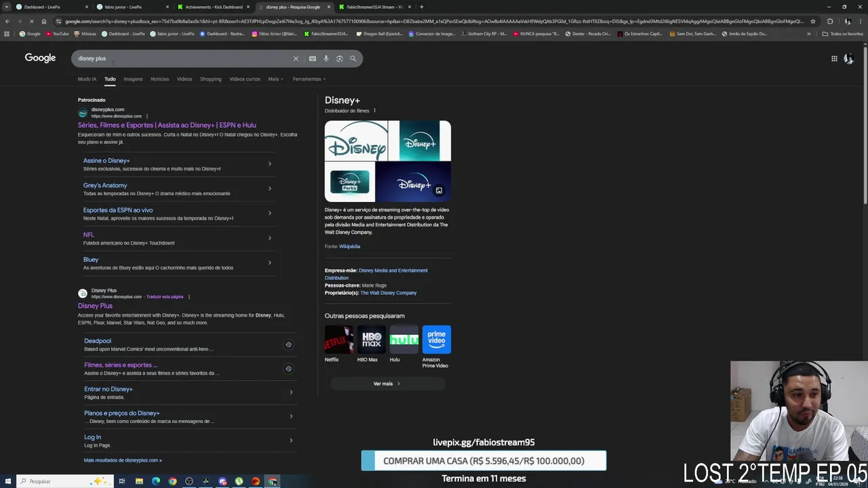Switch to the Imagens results tab
The width and height of the screenshot is (868, 488).
click(133, 79)
